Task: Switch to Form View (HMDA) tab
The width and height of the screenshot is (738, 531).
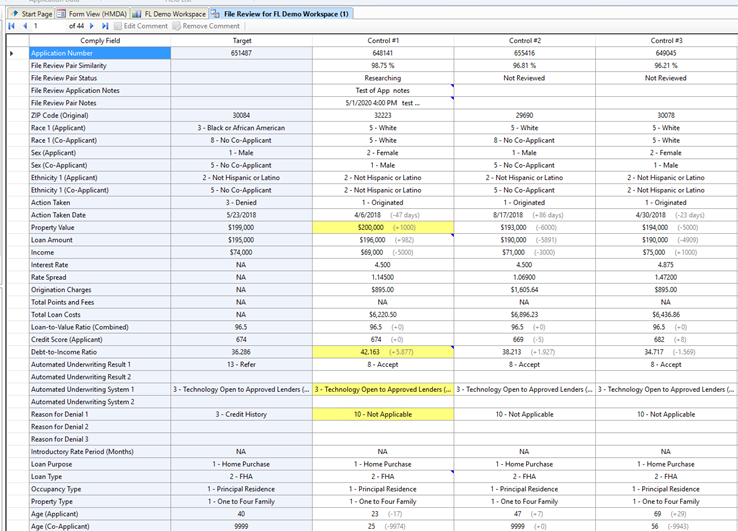Action: (x=92, y=14)
